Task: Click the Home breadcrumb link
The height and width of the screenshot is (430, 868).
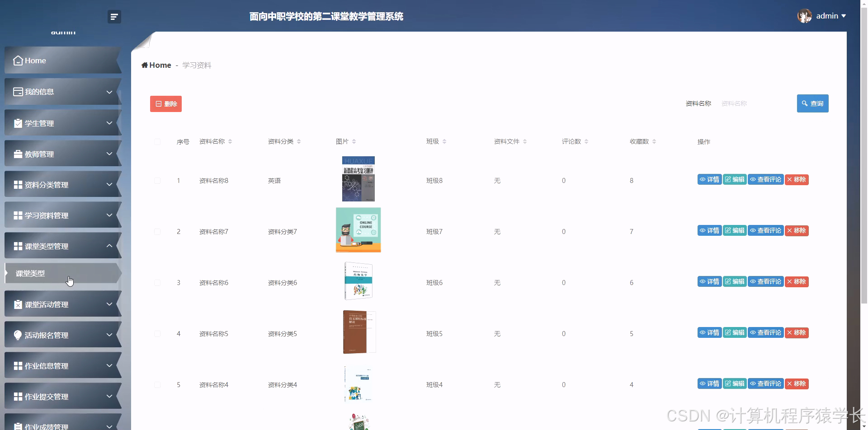Action: [156, 65]
